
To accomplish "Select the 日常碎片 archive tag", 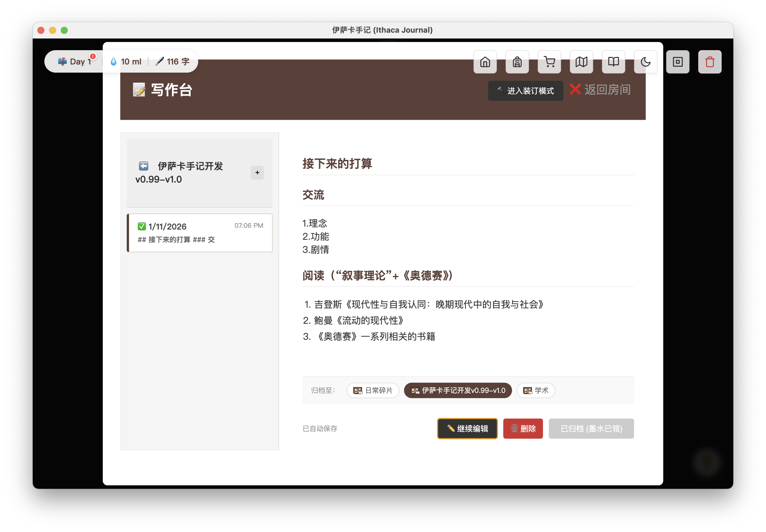I will (373, 390).
